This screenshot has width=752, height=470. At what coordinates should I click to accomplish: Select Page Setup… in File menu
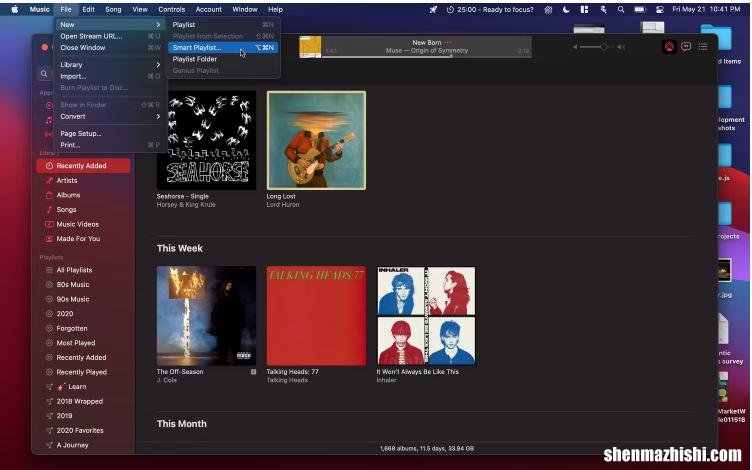[x=110, y=134]
